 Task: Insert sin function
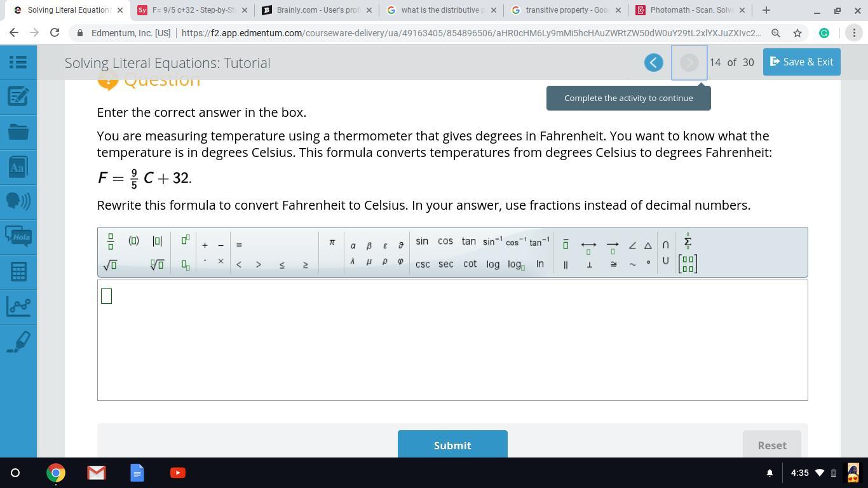pyautogui.click(x=422, y=241)
